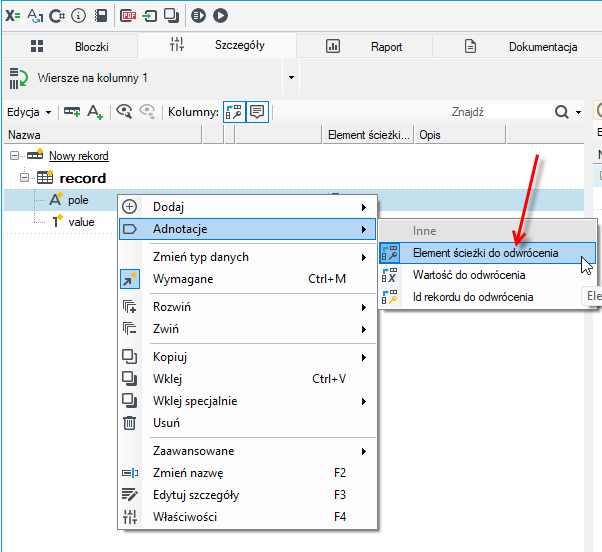Open the Wiersze na kolumny 1 dropdown
This screenshot has width=602, height=552.
(x=291, y=78)
